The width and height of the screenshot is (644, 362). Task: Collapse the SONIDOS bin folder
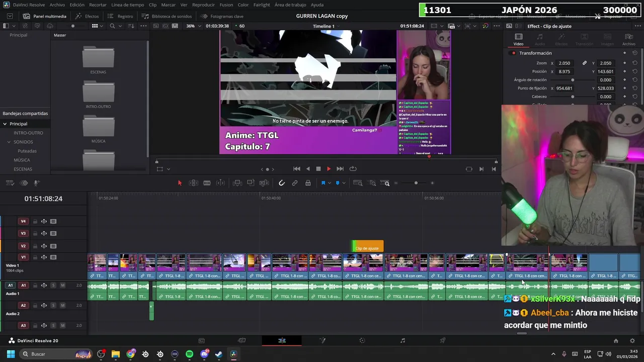[x=9, y=142]
